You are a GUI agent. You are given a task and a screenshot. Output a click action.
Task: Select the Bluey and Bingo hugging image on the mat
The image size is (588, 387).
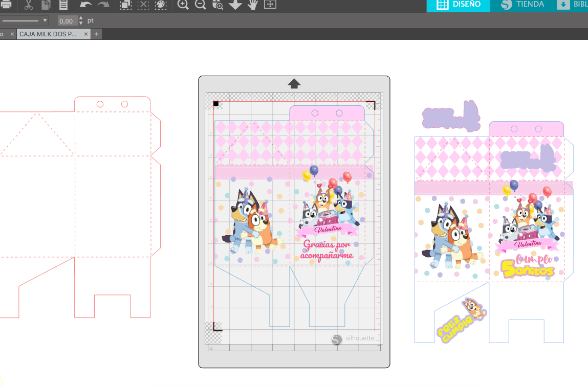[251, 222]
